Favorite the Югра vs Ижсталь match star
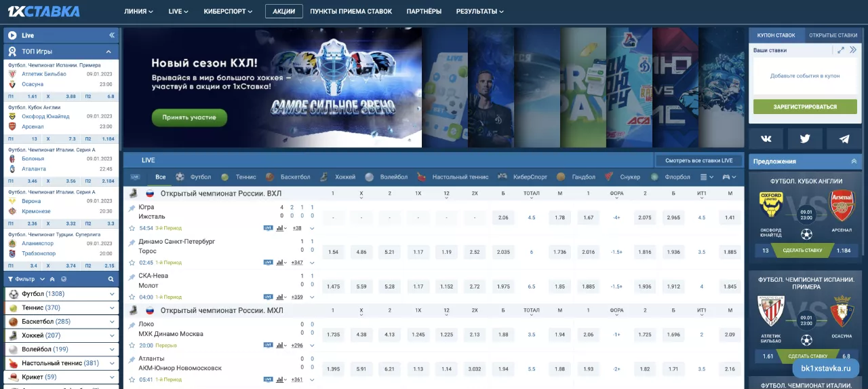The image size is (868, 389). tap(132, 228)
